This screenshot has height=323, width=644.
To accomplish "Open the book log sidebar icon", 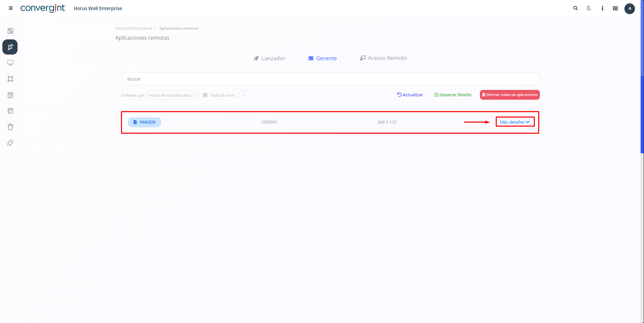I will tap(10, 111).
